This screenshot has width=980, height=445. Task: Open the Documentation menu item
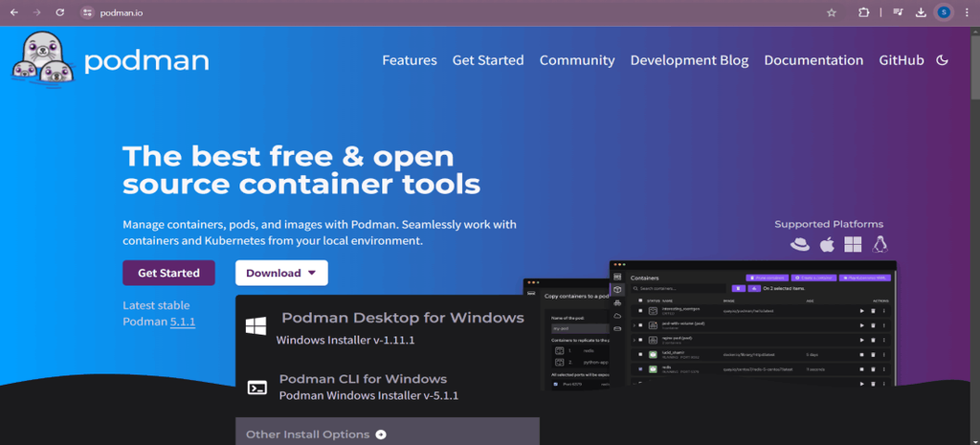pyautogui.click(x=813, y=60)
